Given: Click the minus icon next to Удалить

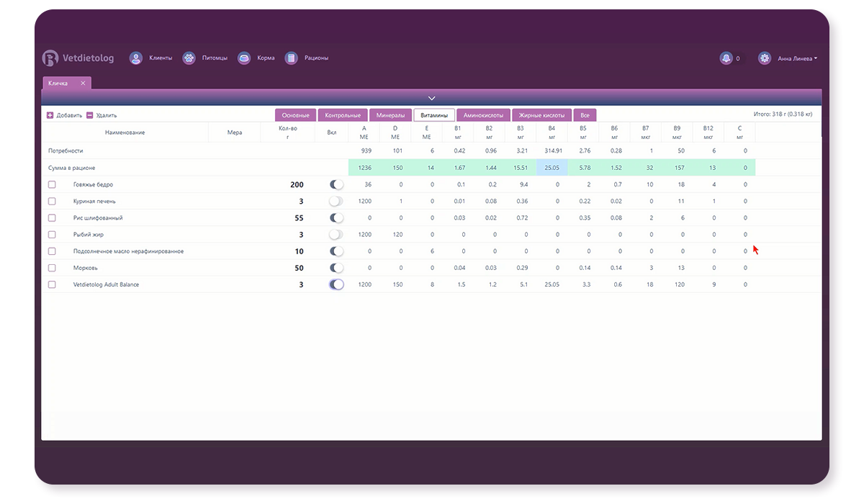Looking at the screenshot, I should point(89,115).
